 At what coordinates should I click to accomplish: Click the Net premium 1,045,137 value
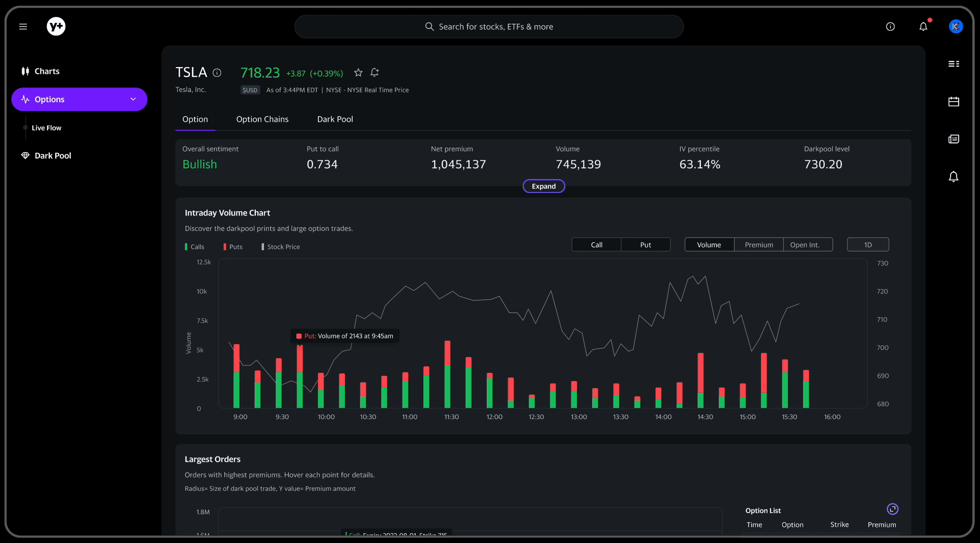point(458,164)
